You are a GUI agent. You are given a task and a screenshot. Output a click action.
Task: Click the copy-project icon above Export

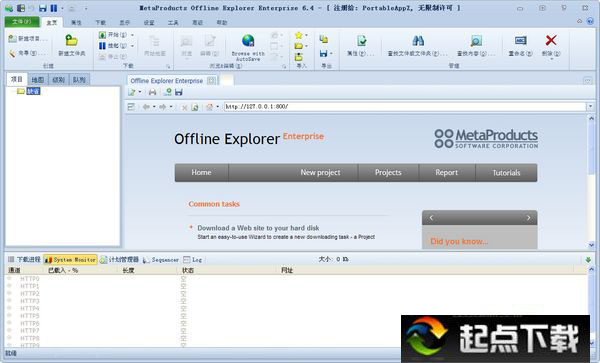[x=324, y=39]
